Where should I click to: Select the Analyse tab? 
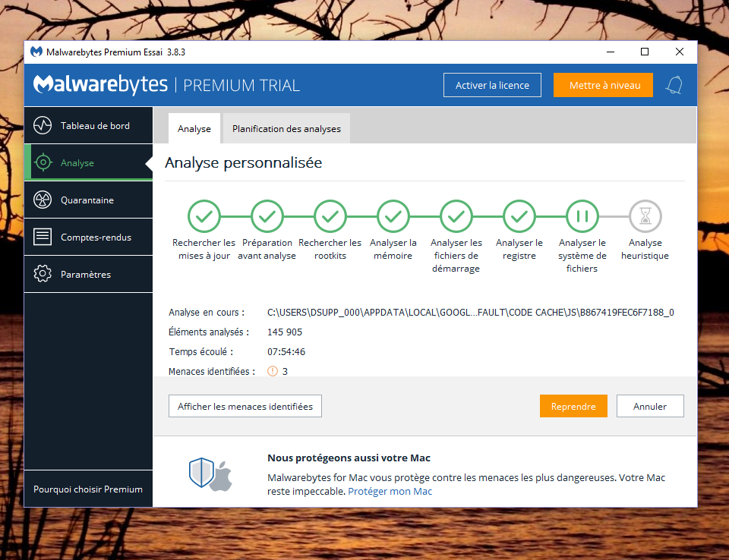194,128
